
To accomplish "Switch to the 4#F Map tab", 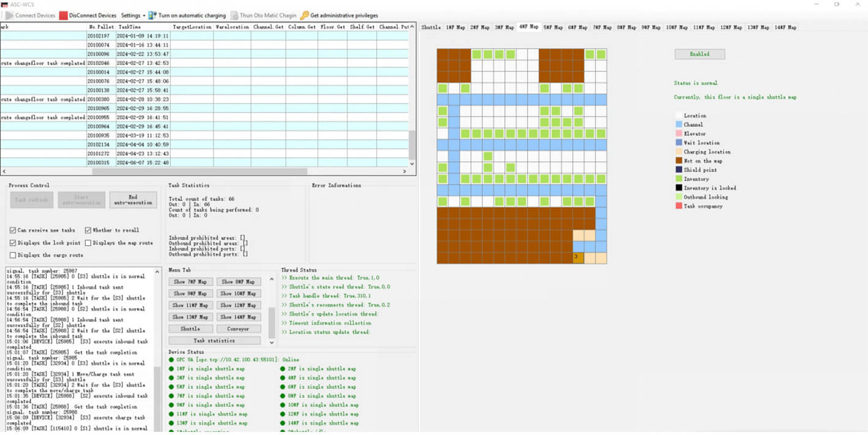I will click(528, 27).
